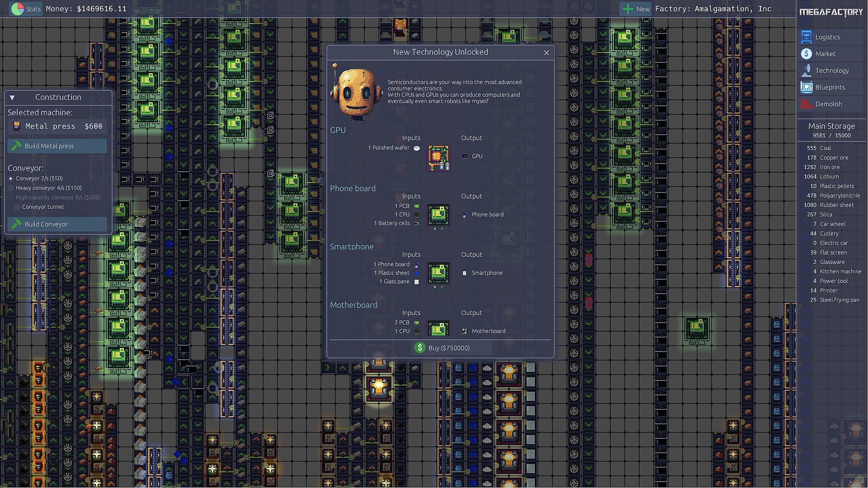Click the Main Storage header
This screenshot has width=868, height=488.
tap(831, 126)
